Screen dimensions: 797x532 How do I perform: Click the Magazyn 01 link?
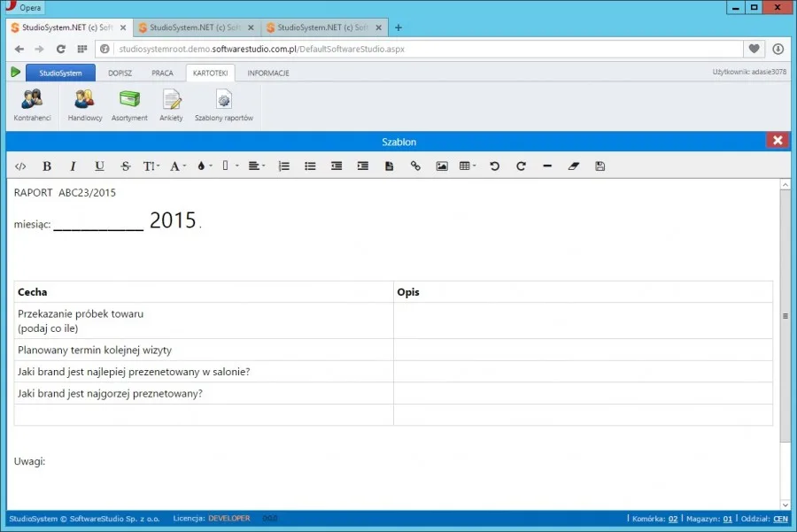(728, 519)
